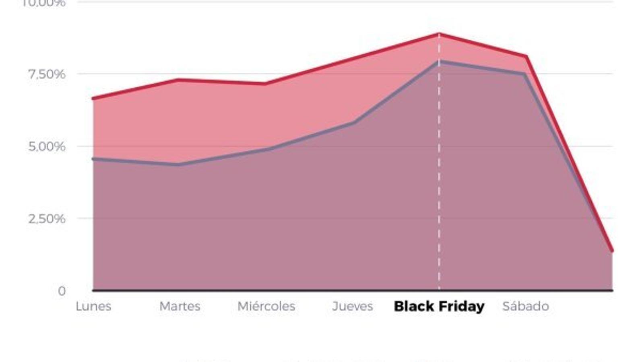Click blue line starting point at Lunes

[x=94, y=159]
